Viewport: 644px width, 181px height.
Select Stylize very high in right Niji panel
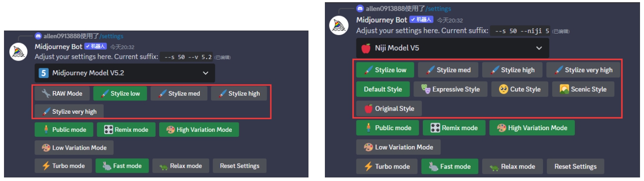583,70
